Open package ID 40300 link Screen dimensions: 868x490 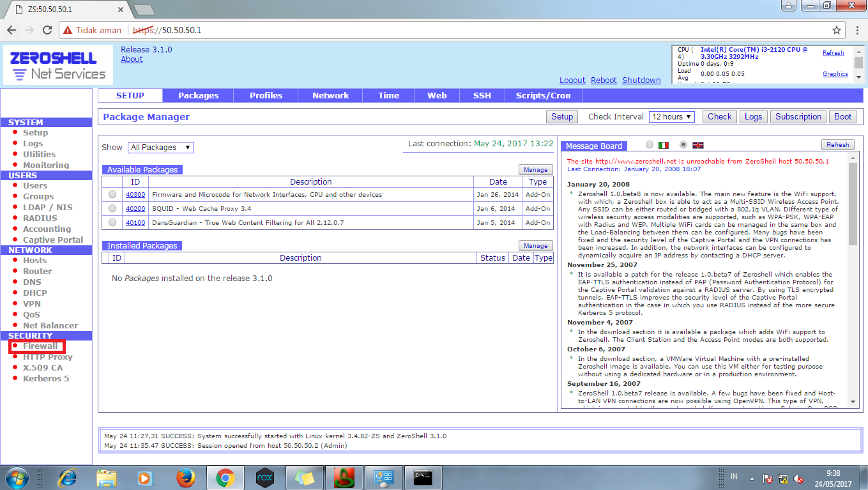pos(135,194)
